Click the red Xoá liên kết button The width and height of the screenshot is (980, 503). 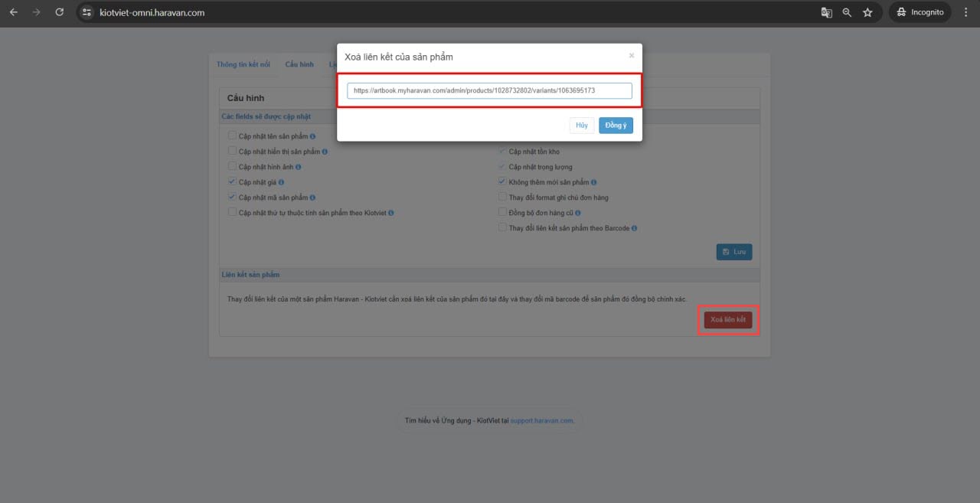(728, 319)
